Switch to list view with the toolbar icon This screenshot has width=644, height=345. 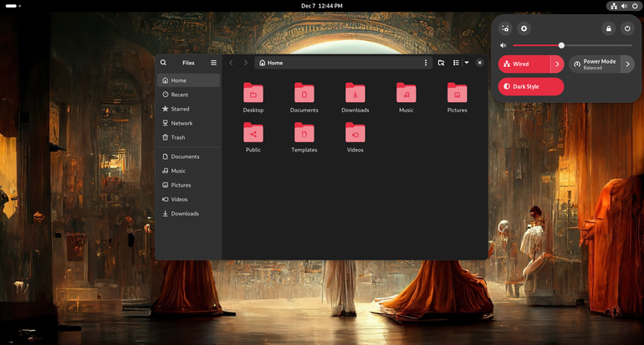click(x=456, y=63)
